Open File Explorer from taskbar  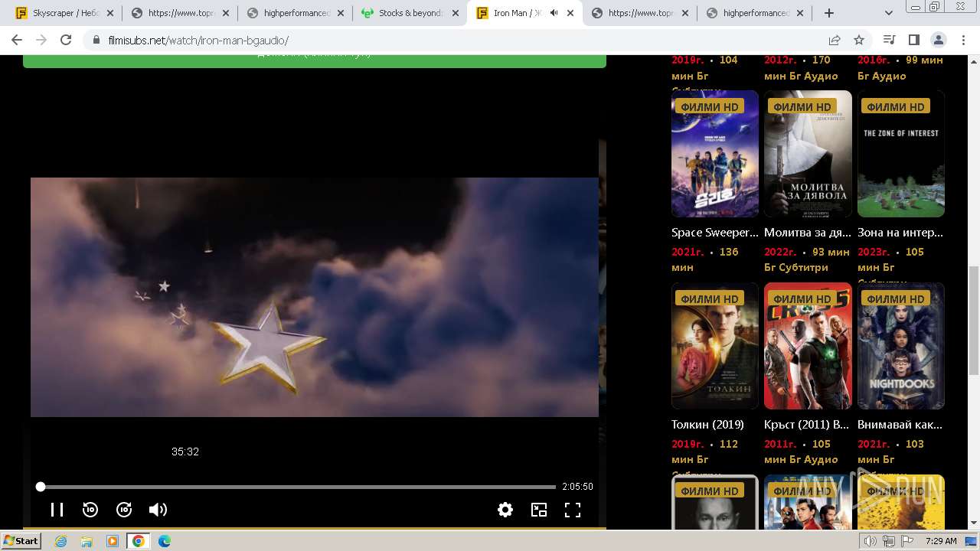[87, 541]
